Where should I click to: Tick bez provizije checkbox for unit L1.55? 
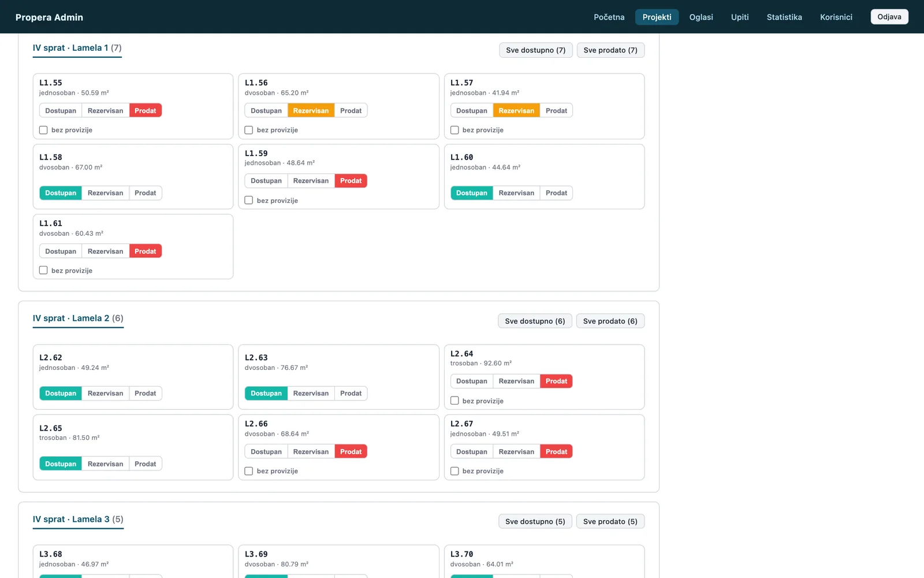[x=43, y=130]
